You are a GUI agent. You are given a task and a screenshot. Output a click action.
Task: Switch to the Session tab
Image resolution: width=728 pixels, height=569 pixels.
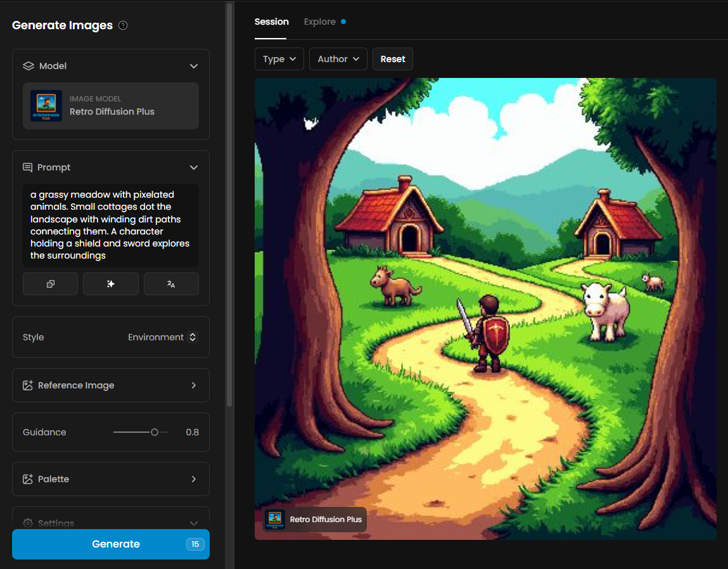[271, 22]
